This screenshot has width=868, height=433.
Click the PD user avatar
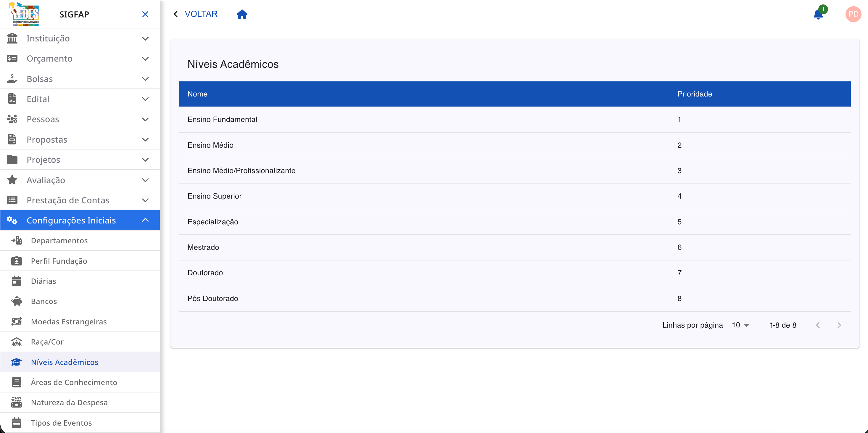853,14
